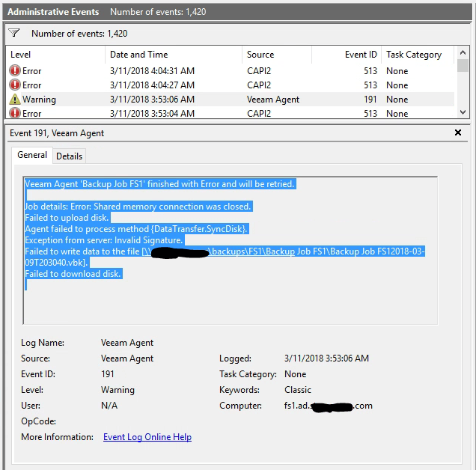
Task: Sort by Source column header
Action: tap(277, 55)
